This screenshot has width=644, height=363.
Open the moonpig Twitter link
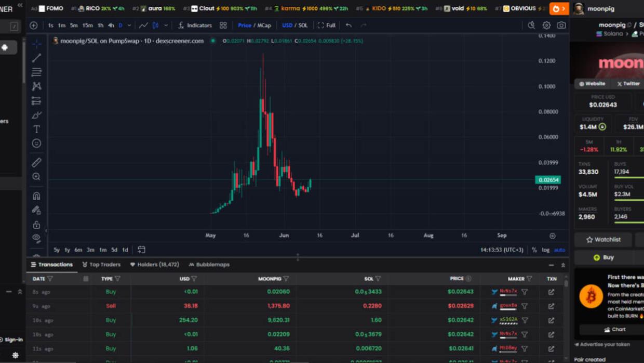tap(628, 84)
